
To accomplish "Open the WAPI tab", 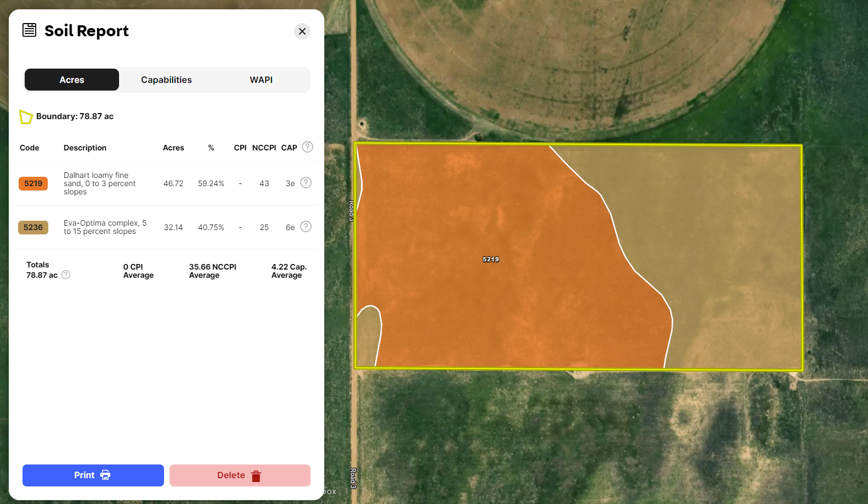I will [x=261, y=80].
